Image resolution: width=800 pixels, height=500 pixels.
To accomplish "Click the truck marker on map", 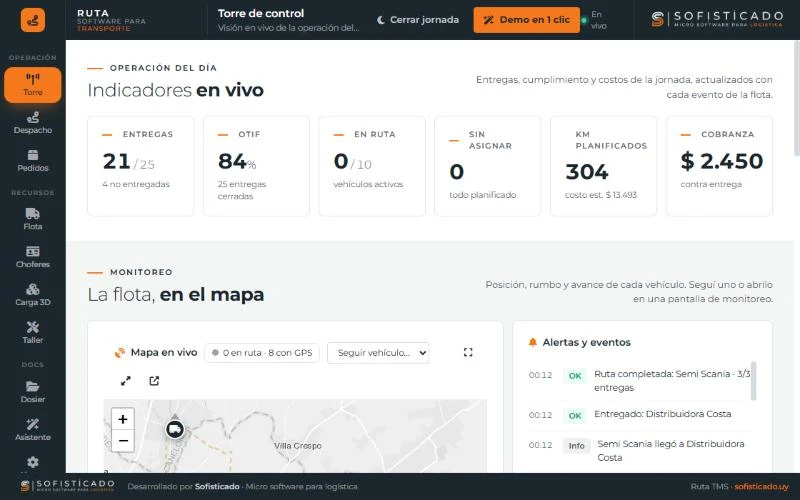I will (175, 429).
